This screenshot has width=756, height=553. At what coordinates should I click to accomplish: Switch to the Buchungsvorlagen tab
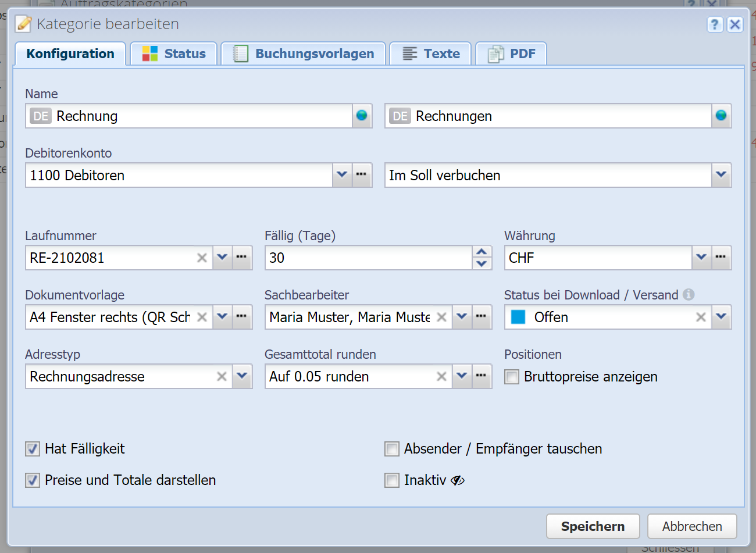[304, 54]
